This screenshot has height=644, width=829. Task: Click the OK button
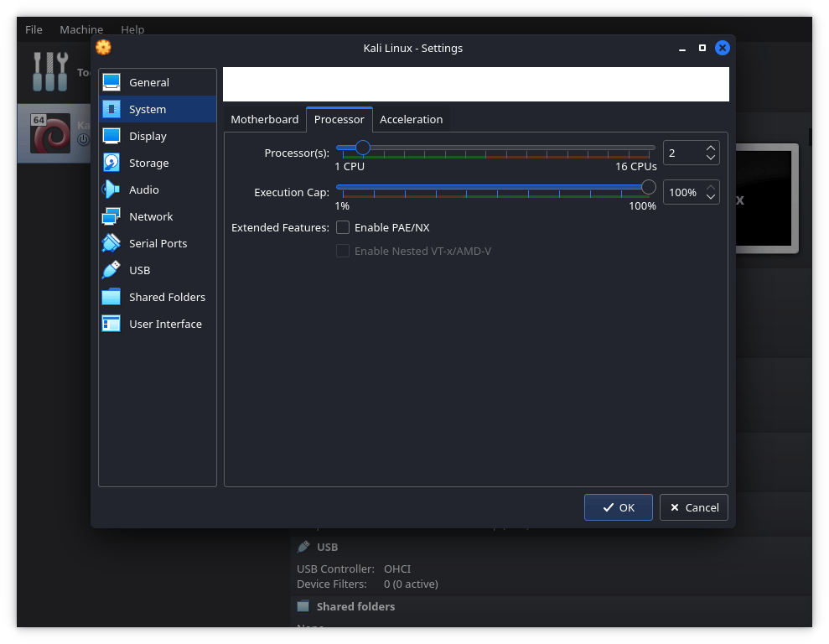click(x=619, y=507)
